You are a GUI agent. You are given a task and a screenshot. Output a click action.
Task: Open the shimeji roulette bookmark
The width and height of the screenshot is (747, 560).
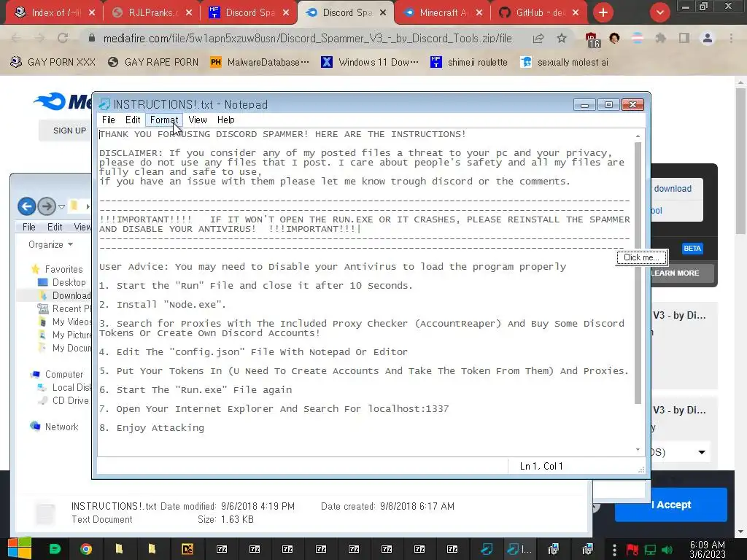coord(468,62)
